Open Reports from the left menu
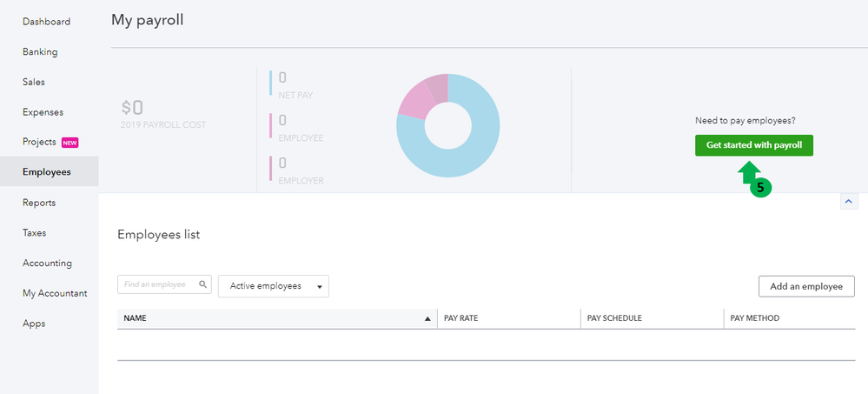This screenshot has width=868, height=394. coord(39,203)
